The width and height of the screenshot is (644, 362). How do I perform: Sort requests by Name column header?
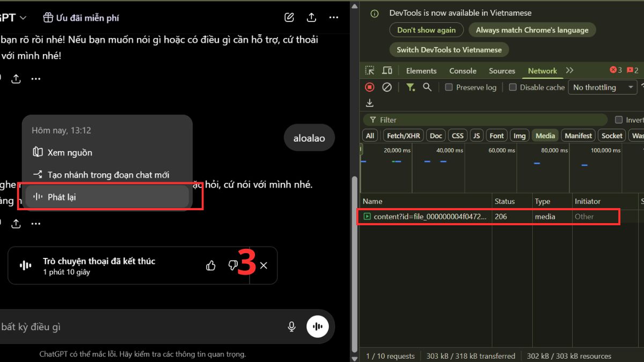[426, 201]
